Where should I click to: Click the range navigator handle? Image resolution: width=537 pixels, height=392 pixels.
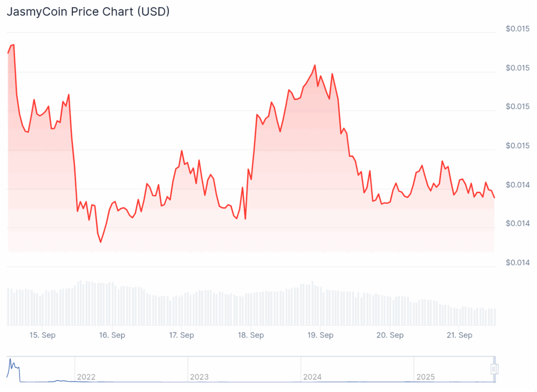pos(493,369)
